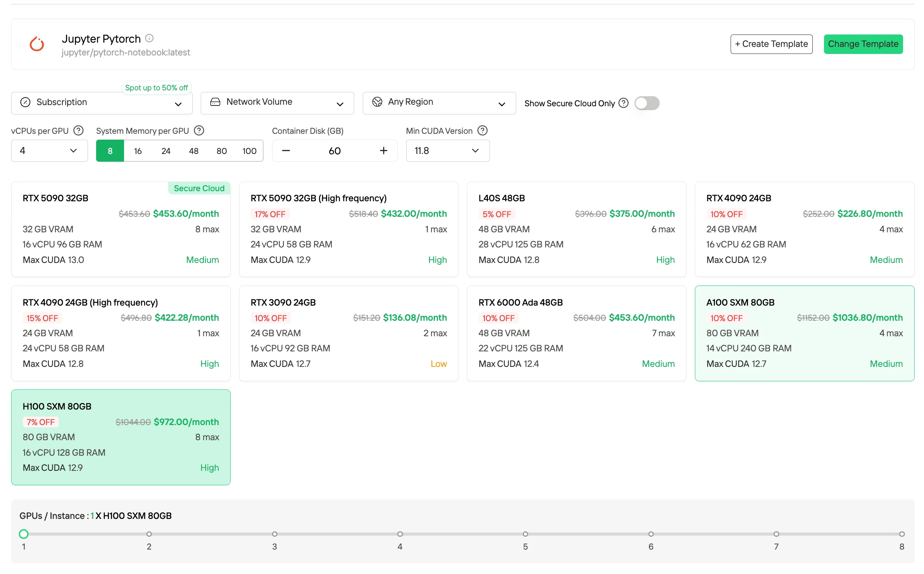Screen dimensions: 924x574
Task: Click the Secure Cloud badge on RTX 5090
Action: [199, 188]
